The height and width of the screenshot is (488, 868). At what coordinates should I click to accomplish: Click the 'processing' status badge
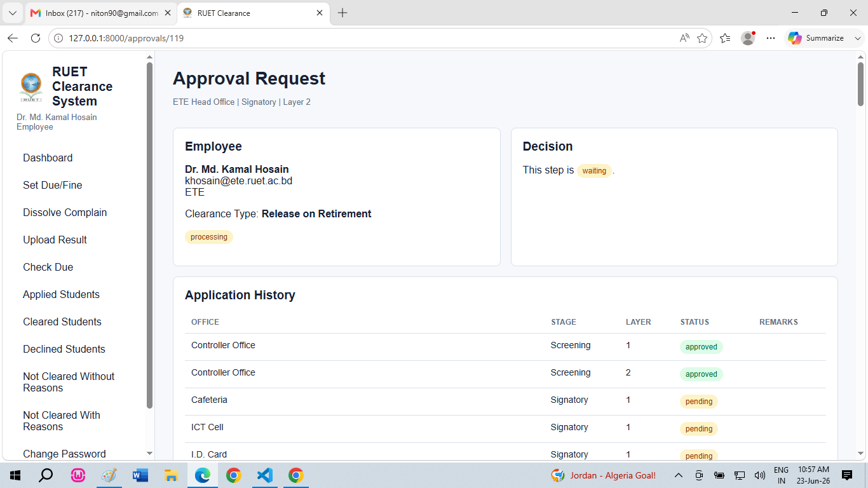coord(209,237)
